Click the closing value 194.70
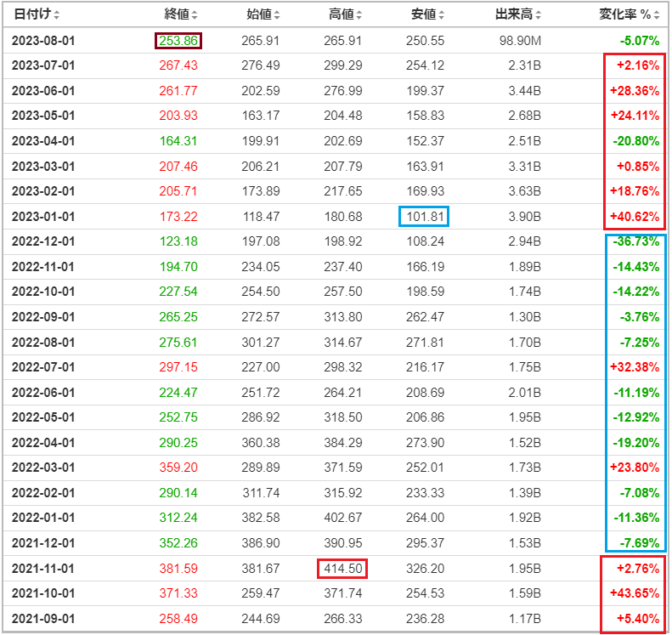The width and height of the screenshot is (672, 635). (x=178, y=267)
